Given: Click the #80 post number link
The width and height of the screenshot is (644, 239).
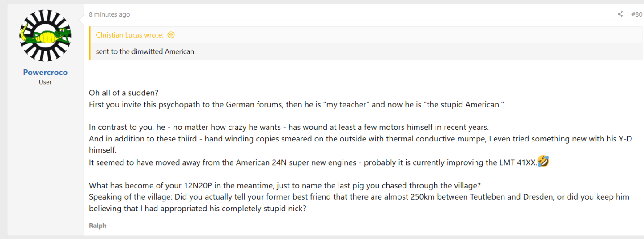Looking at the screenshot, I should coord(636,14).
